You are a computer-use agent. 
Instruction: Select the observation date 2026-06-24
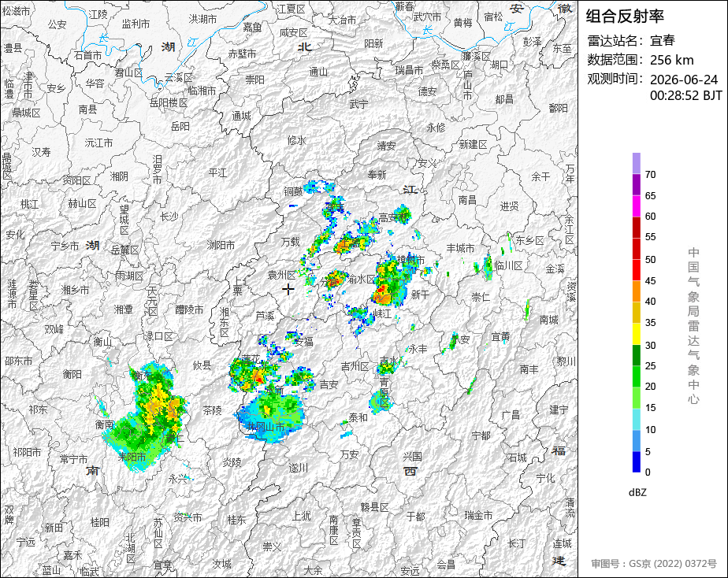683,80
